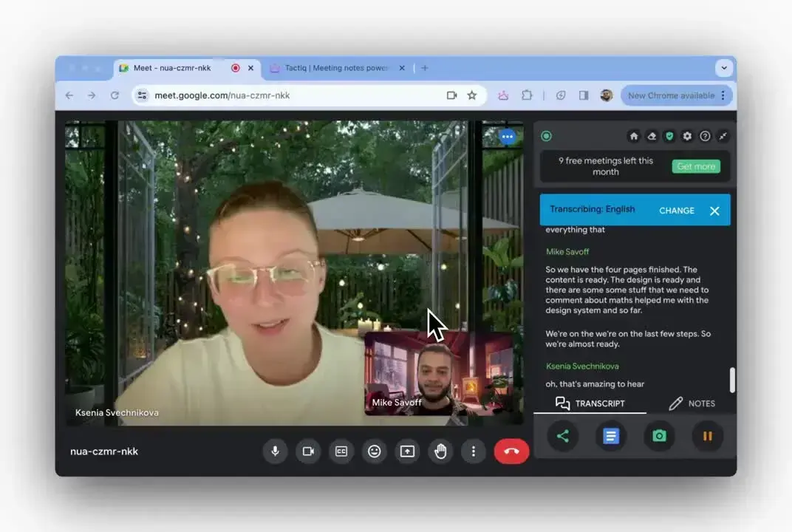Viewport: 792px width, 532px height.
Task: Turn off the camera
Action: (308, 451)
